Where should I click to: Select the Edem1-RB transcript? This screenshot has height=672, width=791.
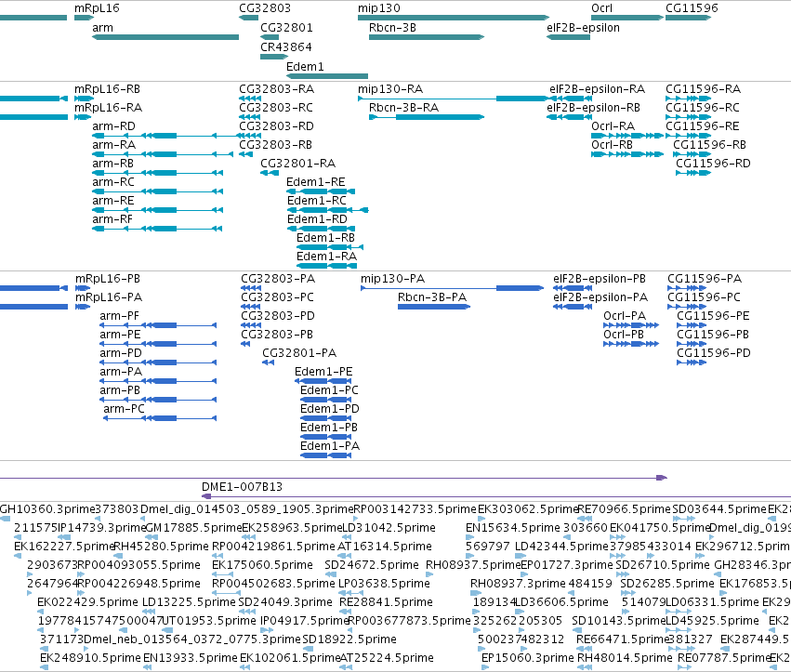click(330, 248)
